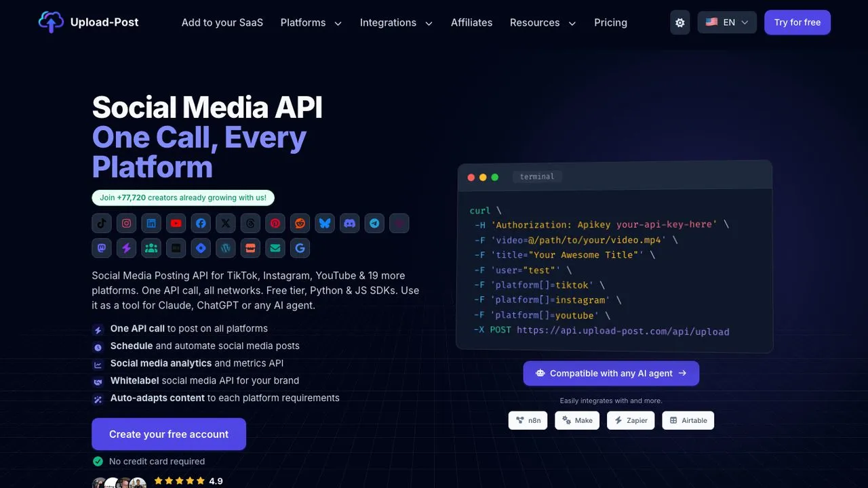Viewport: 868px width, 488px height.
Task: Click the five-star 4.9 rating
Action: point(189,481)
